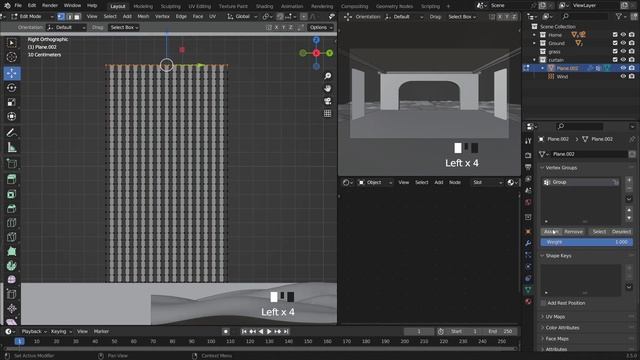Open the Playback dropdown in timeline
This screenshot has width=640, height=360.
[34, 331]
